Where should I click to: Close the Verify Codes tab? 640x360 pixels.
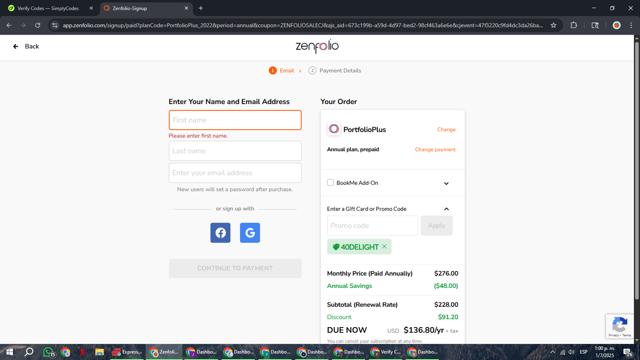tap(91, 8)
